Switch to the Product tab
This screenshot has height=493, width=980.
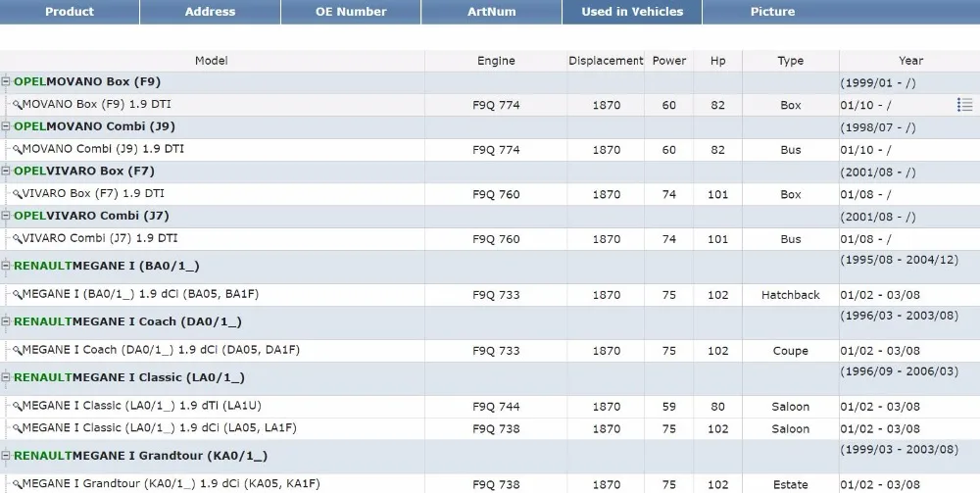click(x=70, y=12)
